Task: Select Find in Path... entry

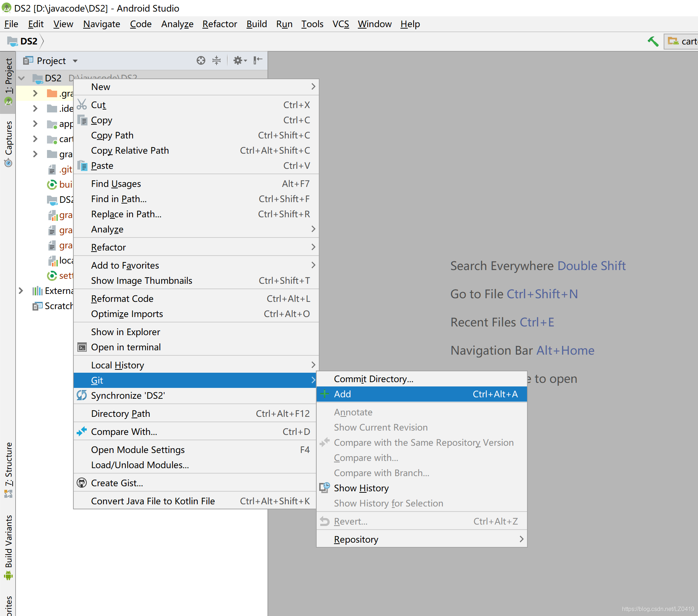Action: (196, 199)
